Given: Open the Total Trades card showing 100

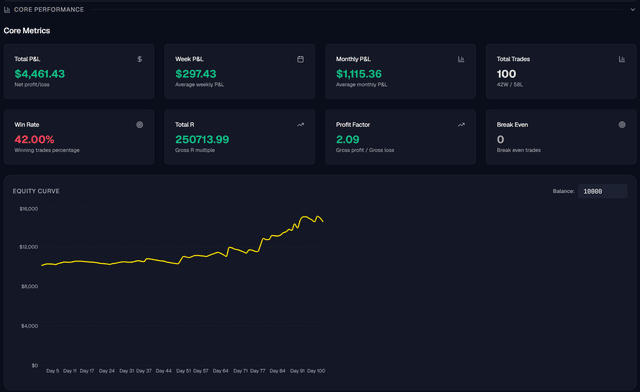Looking at the screenshot, I should 561,71.
